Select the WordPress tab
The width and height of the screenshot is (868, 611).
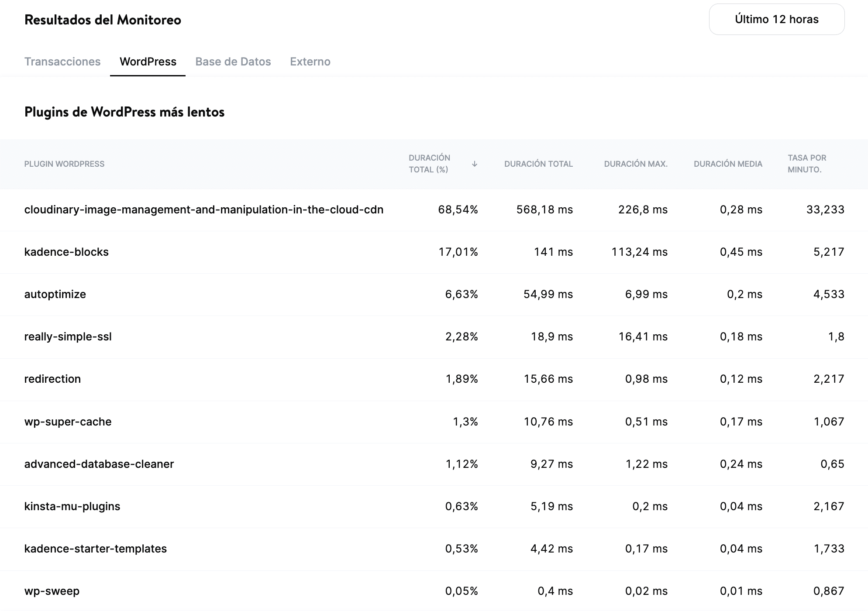(x=148, y=62)
